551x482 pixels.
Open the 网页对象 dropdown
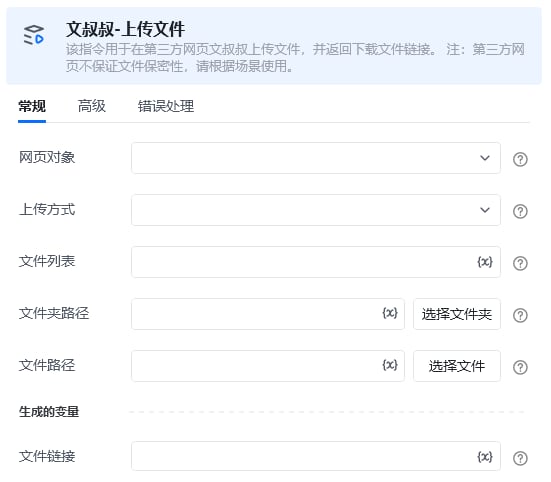[x=316, y=158]
